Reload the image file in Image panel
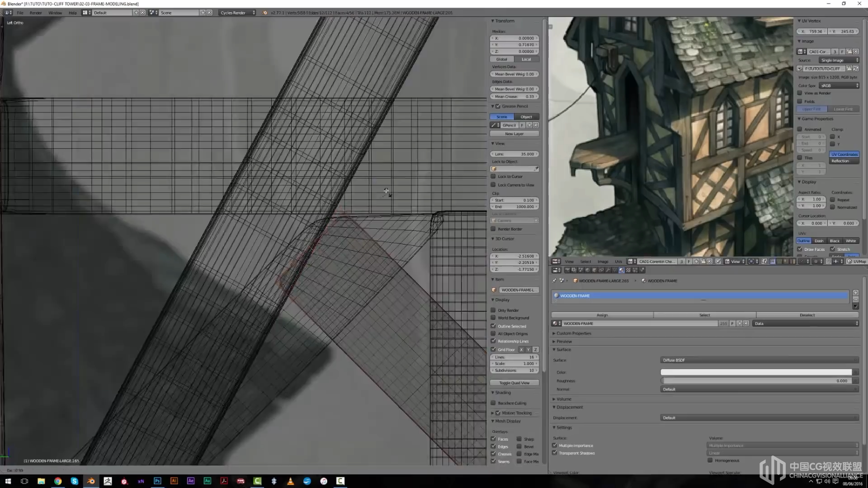Image resolution: width=868 pixels, height=488 pixels. tap(856, 69)
